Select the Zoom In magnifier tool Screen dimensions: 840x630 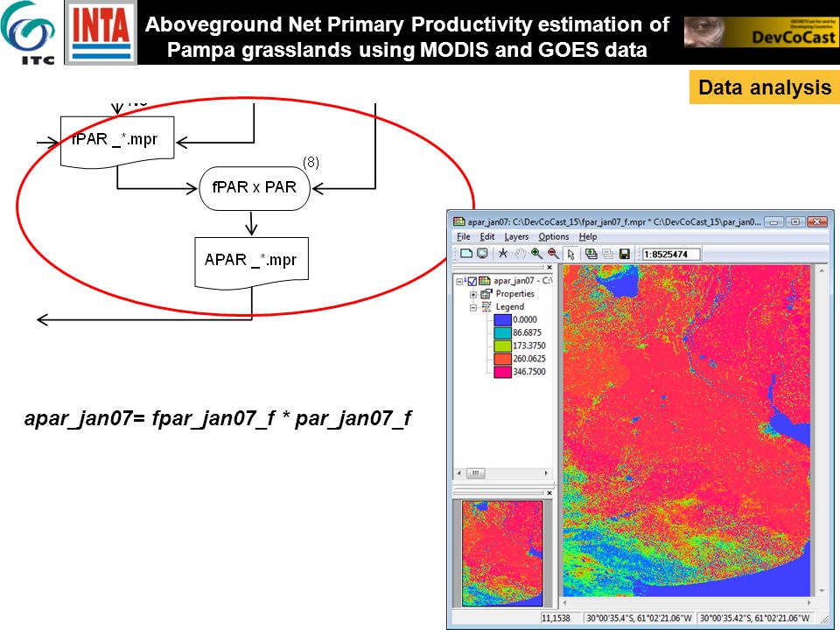[x=536, y=254]
